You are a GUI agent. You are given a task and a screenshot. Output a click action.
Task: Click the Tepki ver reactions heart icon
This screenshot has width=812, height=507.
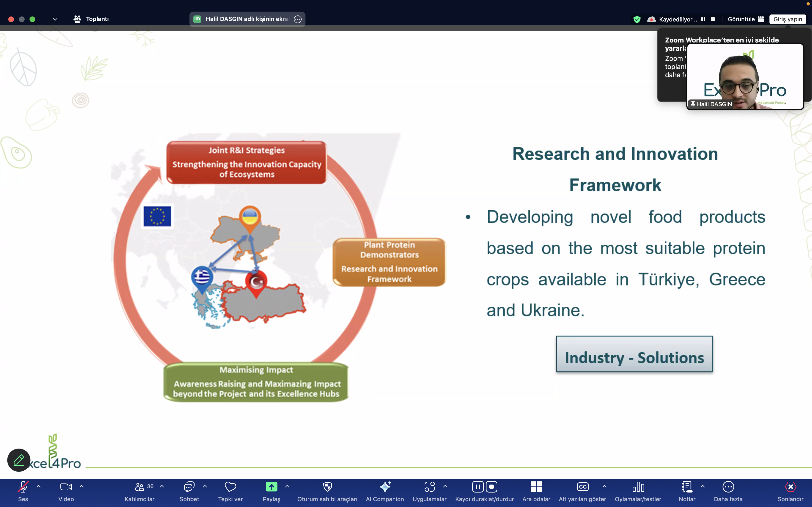pyautogui.click(x=230, y=487)
